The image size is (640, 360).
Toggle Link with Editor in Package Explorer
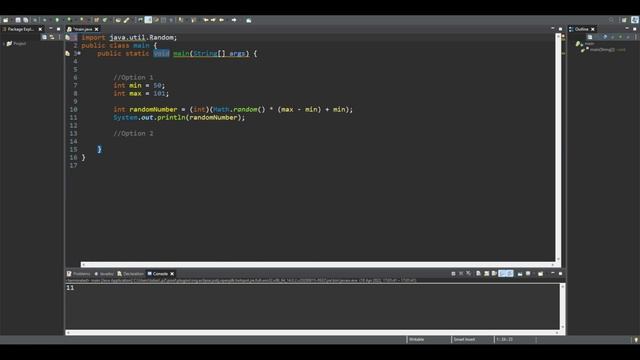[x=52, y=37]
